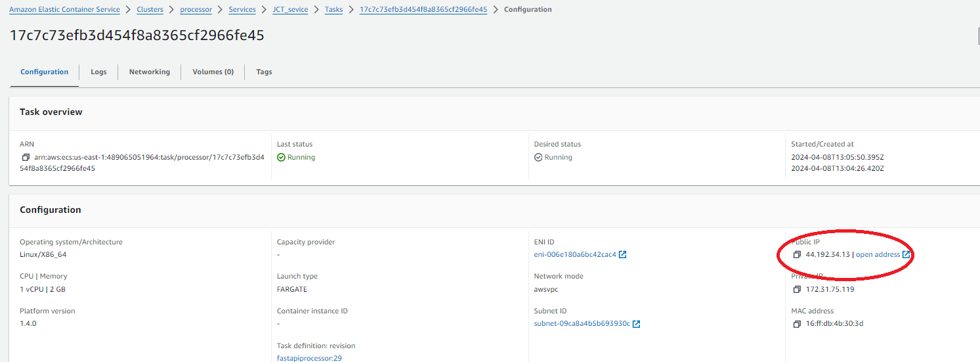Click the Task overview heading

click(x=51, y=112)
